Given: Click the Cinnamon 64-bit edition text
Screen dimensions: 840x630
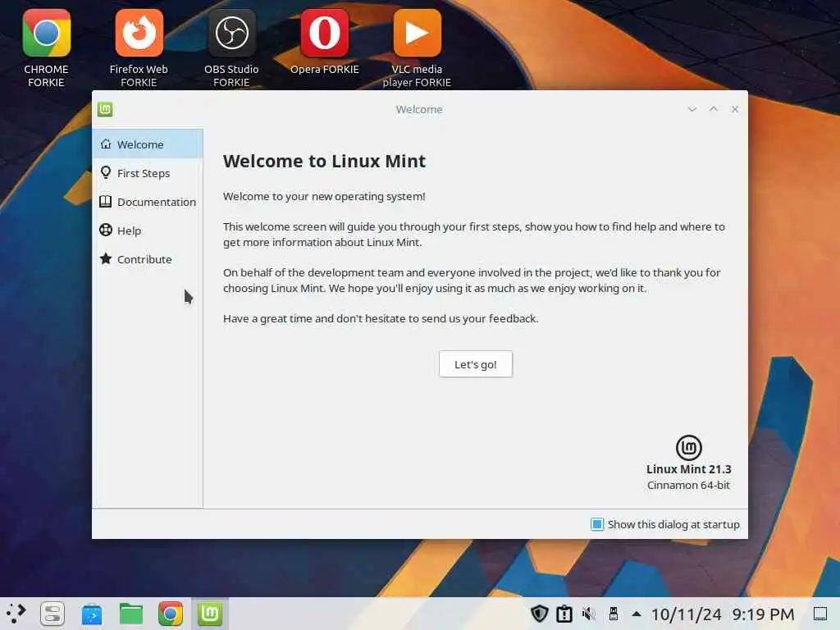Looking at the screenshot, I should tap(688, 486).
